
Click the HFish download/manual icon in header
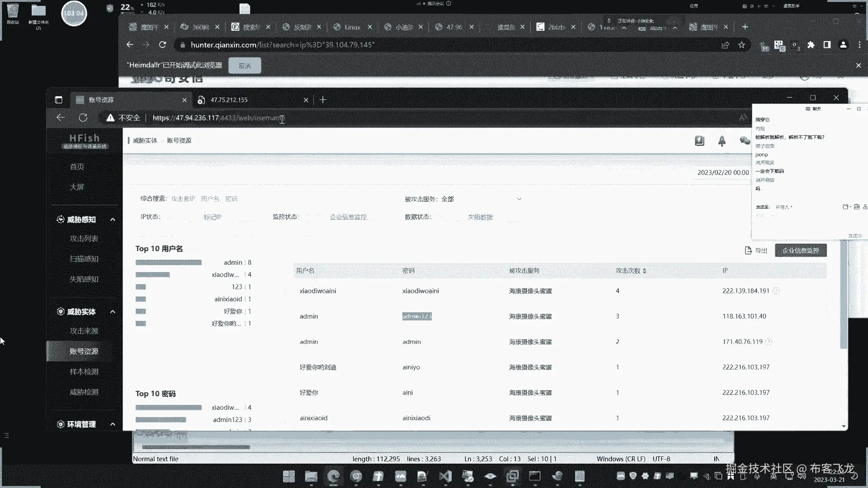click(x=699, y=141)
